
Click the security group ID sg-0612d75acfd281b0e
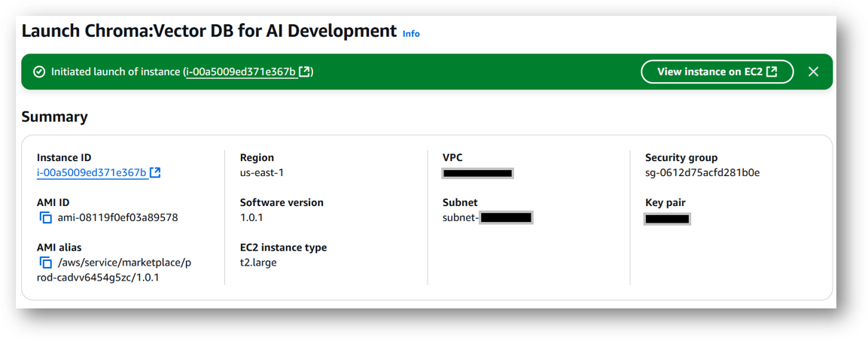[x=702, y=172]
